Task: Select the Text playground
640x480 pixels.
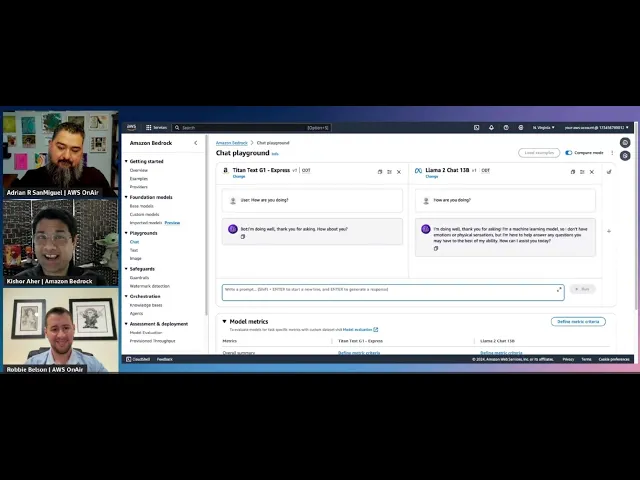Action: 134,250
